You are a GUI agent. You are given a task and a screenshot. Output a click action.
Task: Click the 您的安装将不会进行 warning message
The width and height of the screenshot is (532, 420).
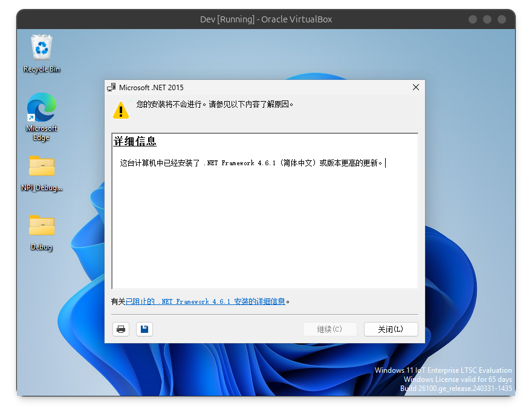(x=215, y=104)
